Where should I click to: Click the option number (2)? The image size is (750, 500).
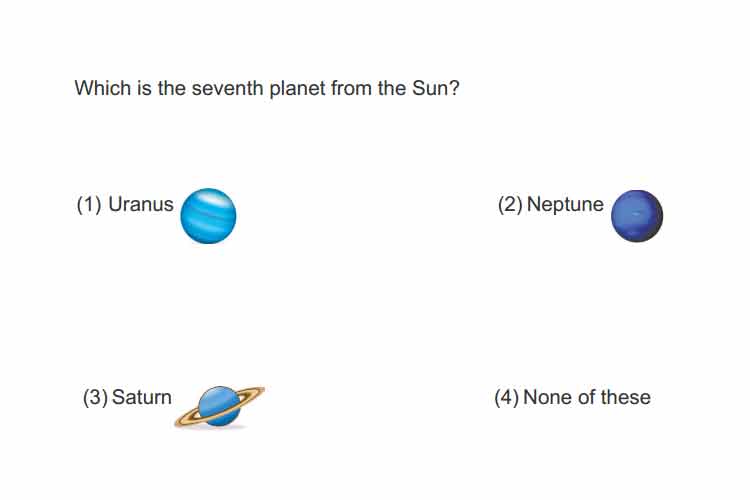[510, 205]
